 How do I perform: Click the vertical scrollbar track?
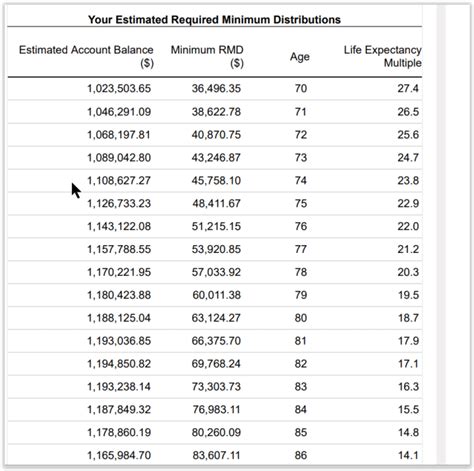[x=441, y=233]
